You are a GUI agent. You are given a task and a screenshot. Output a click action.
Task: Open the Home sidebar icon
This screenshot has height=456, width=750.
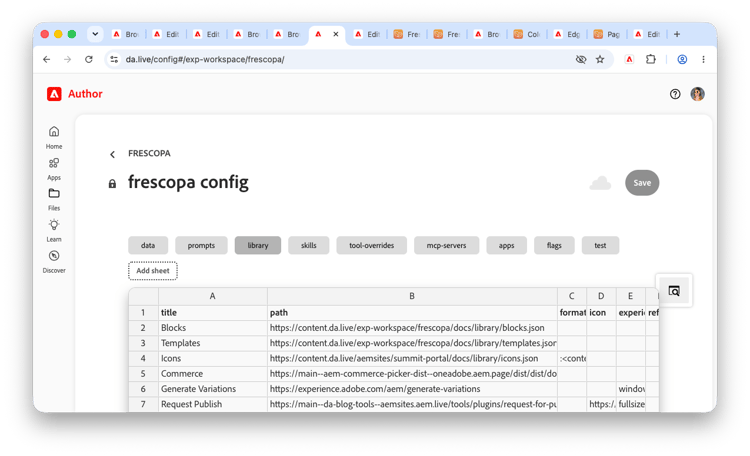(54, 132)
